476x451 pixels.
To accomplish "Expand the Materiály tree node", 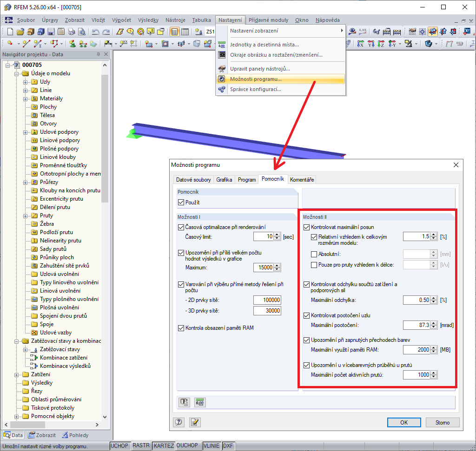I will [26, 98].
